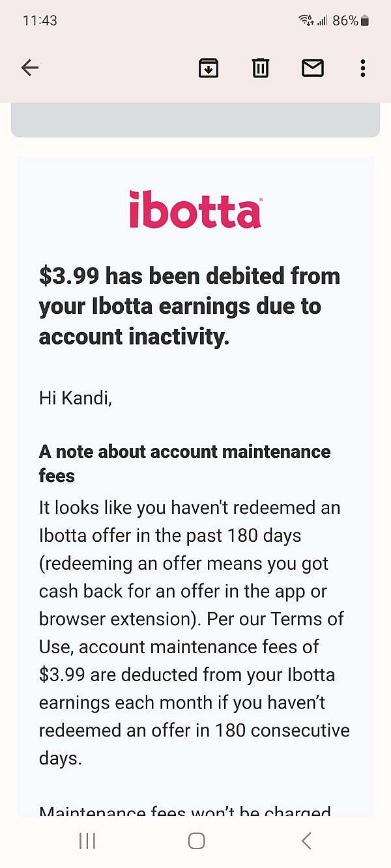Tap the navigation bar back button
The image size is (391, 868).
point(306,841)
